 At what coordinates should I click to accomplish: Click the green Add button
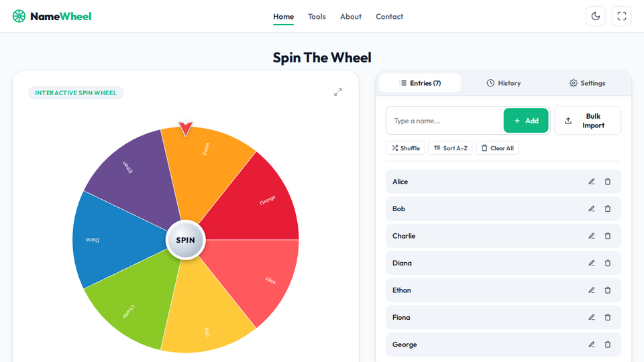point(526,120)
